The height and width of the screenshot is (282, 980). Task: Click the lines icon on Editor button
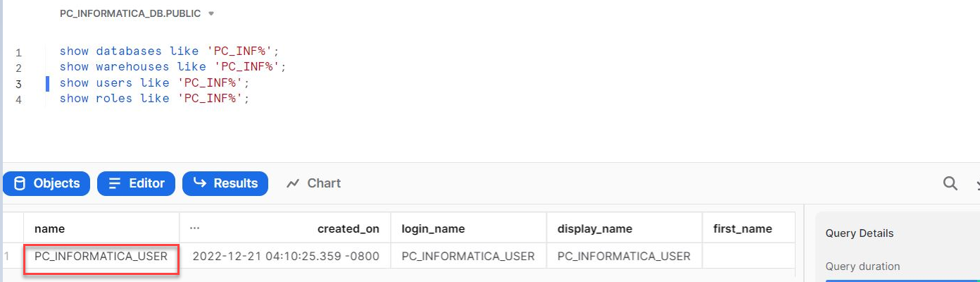point(115,184)
